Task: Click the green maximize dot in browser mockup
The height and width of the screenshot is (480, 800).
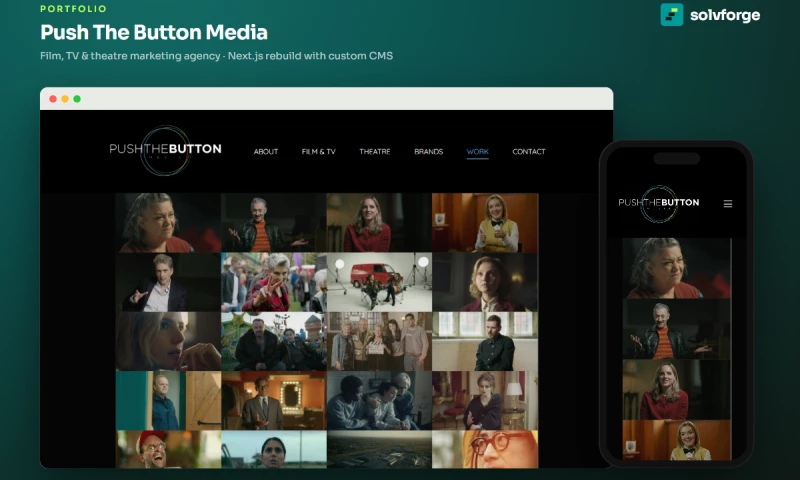Action: tap(77, 99)
